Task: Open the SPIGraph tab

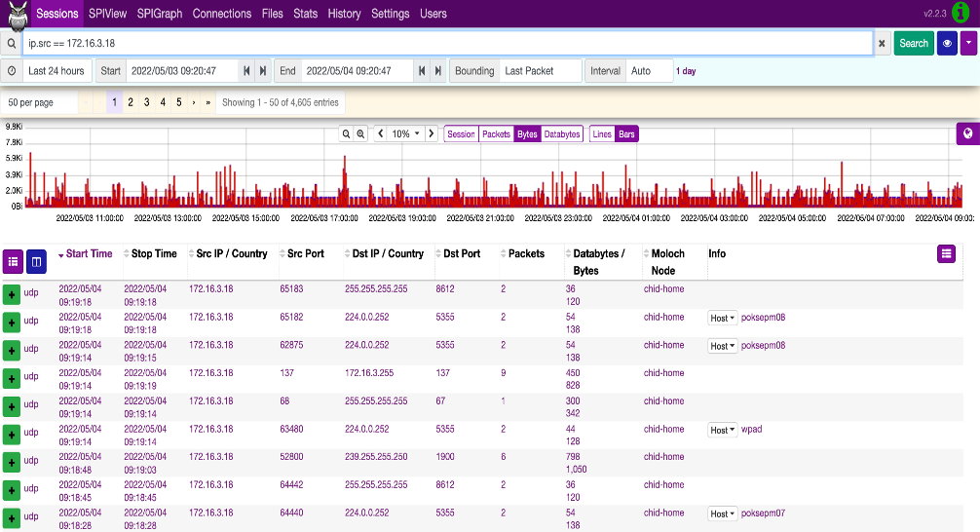Action: click(159, 14)
